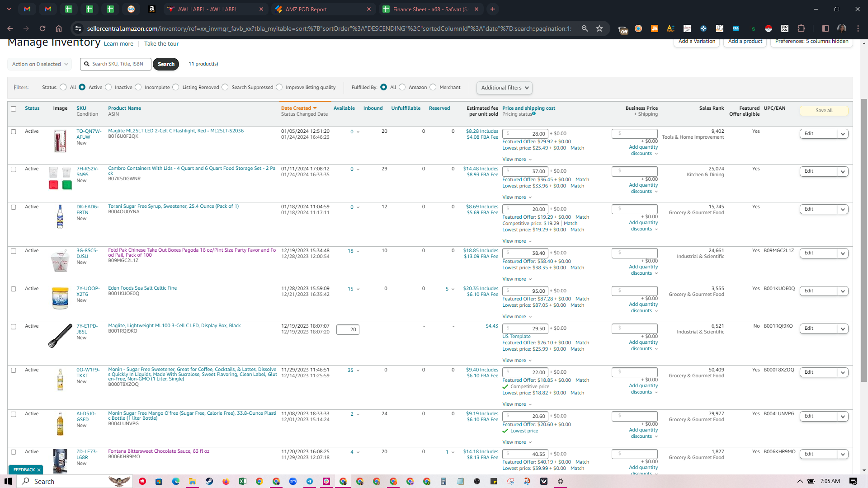This screenshot has width=868, height=488.
Task: Click Add a product button
Action: point(745,42)
